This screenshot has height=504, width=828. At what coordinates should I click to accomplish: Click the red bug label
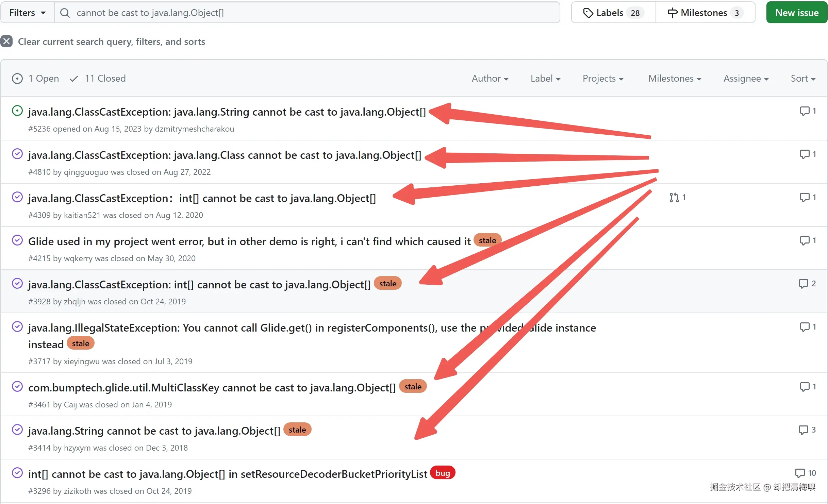pyautogui.click(x=442, y=473)
